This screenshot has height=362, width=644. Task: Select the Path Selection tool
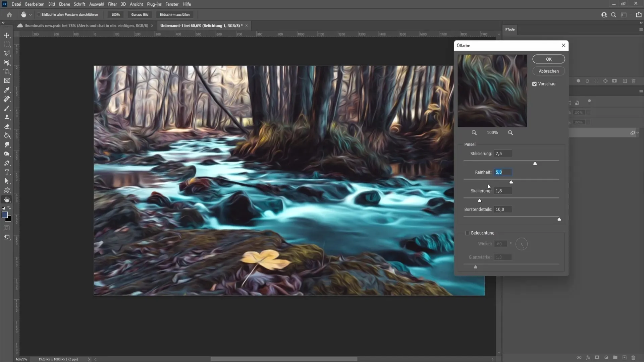pos(7,181)
